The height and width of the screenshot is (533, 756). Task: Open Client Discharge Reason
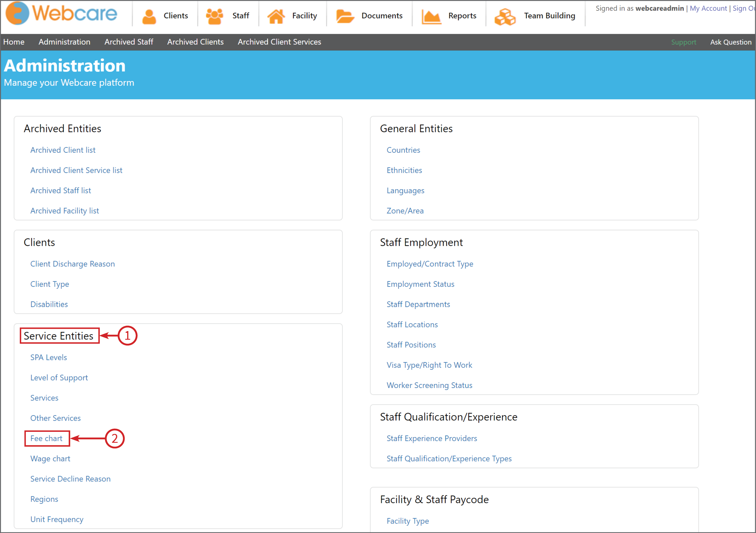[72, 264]
